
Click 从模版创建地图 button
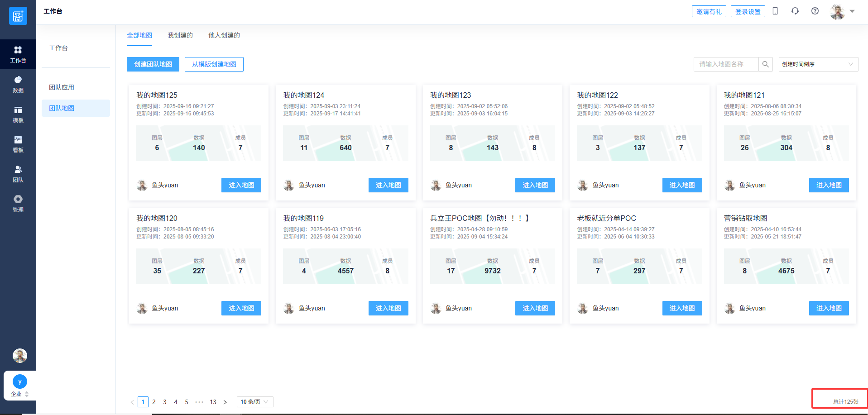click(214, 64)
